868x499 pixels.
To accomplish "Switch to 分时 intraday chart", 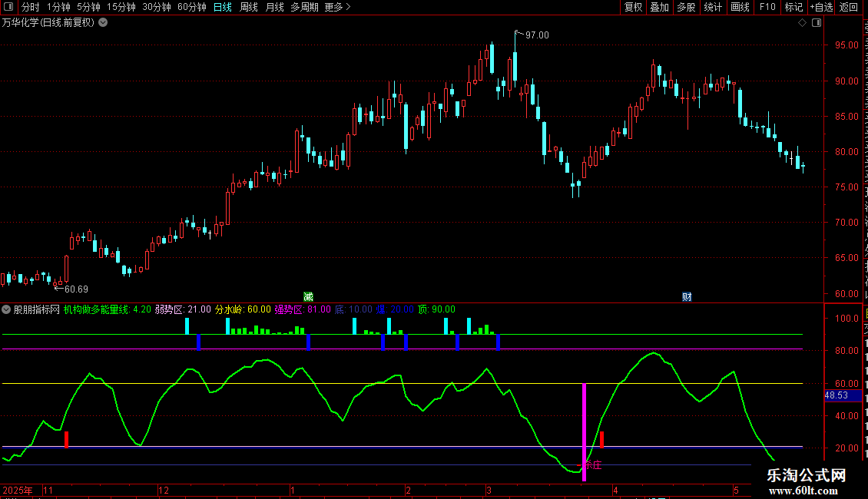I will pos(31,7).
